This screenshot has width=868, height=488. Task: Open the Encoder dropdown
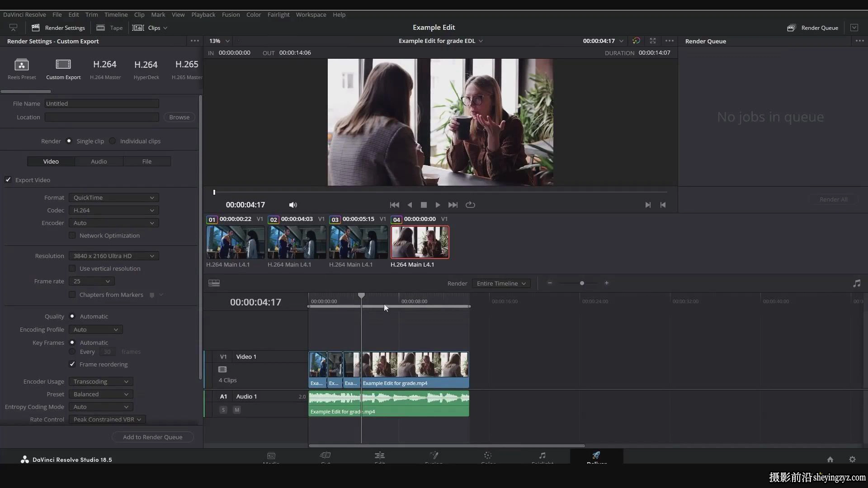[113, 223]
